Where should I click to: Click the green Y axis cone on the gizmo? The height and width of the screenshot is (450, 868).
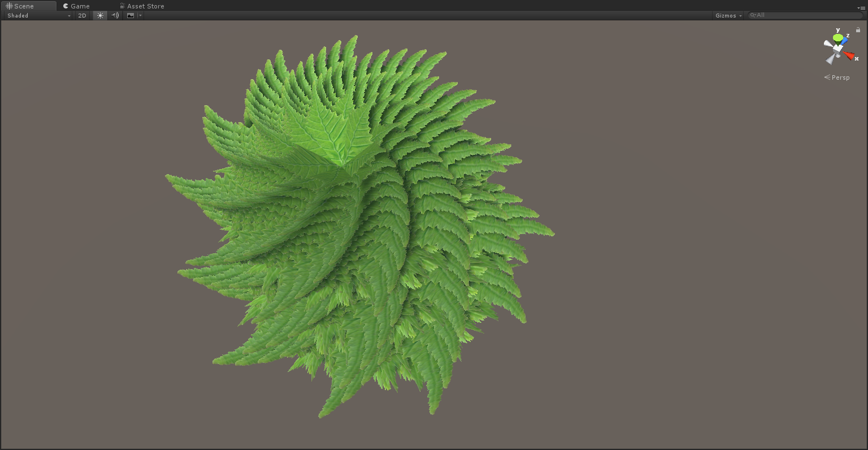pos(837,38)
